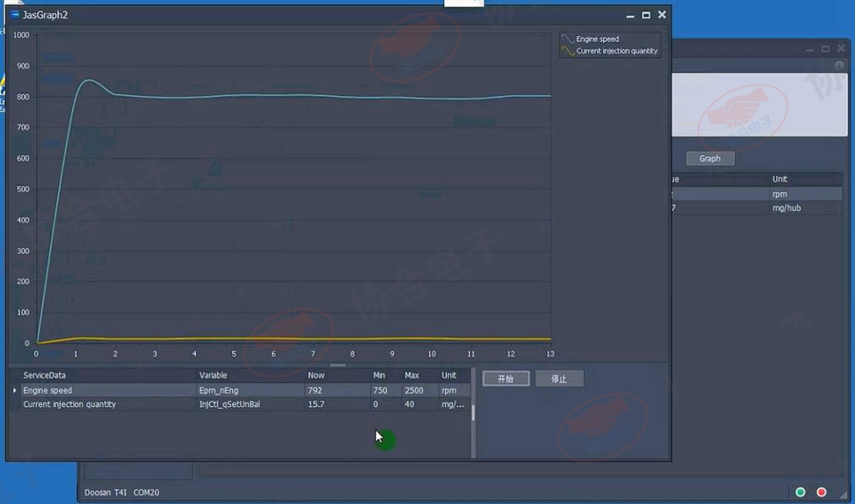Click the red status indicator in status bar
Image resolution: width=855 pixels, height=504 pixels.
[821, 492]
